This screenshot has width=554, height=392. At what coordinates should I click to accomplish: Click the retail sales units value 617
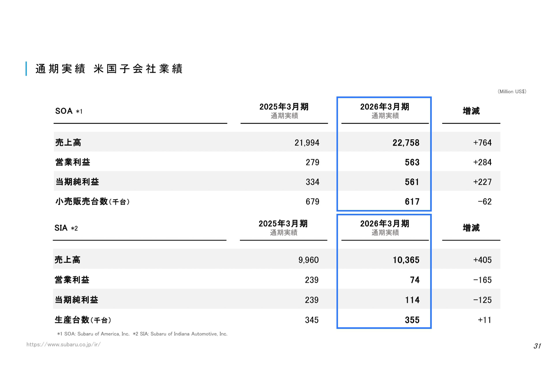click(412, 201)
